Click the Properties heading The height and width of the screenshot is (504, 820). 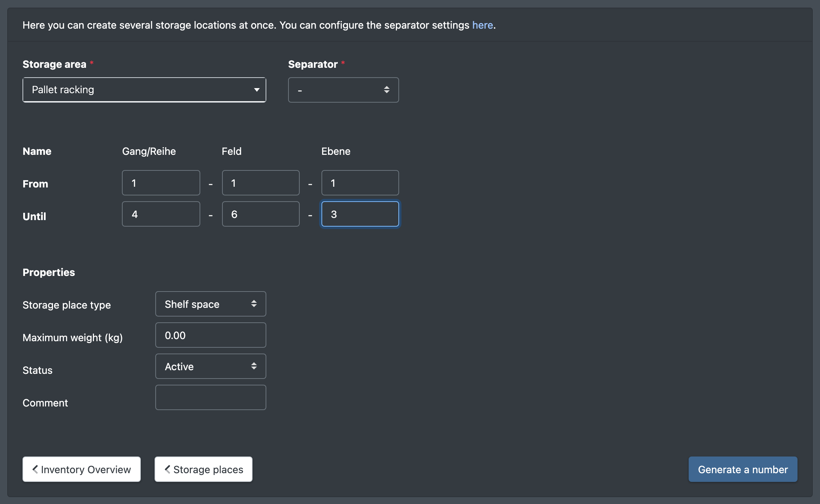point(49,272)
